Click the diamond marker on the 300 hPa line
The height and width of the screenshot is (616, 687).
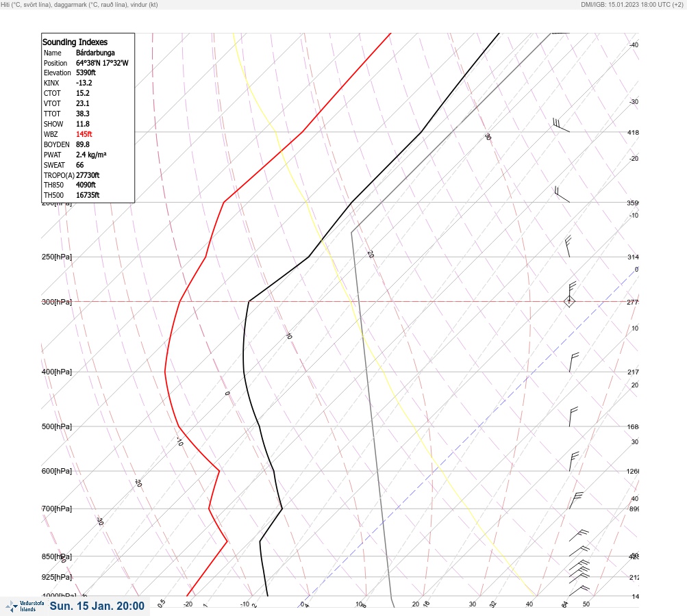click(x=569, y=301)
